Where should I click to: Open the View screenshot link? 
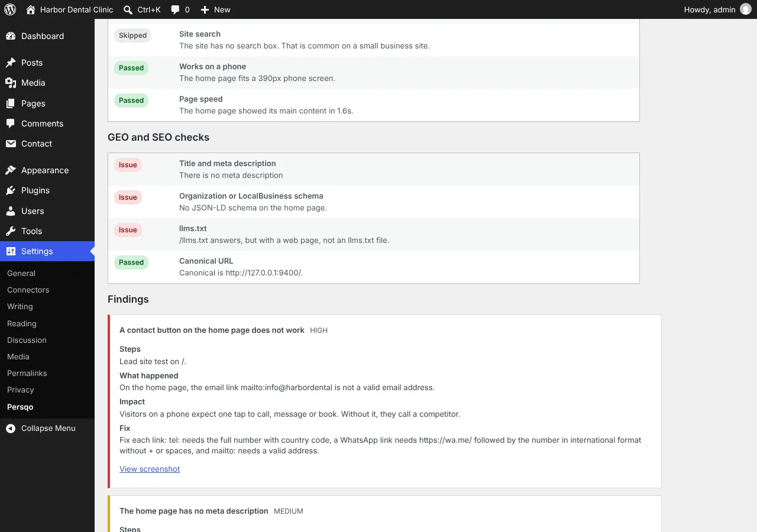150,469
